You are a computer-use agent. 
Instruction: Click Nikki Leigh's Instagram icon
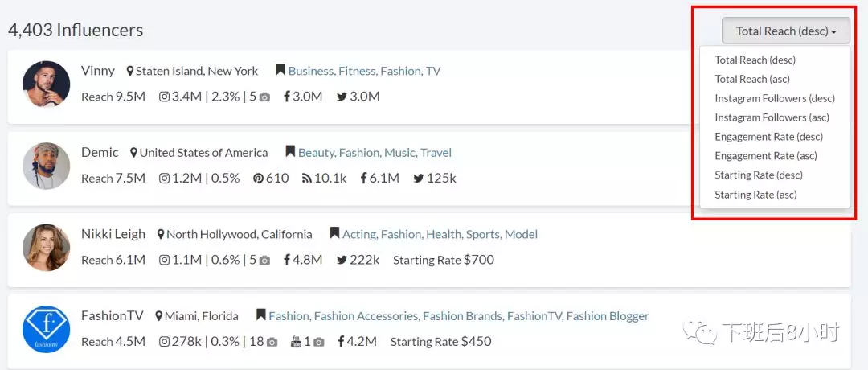(x=164, y=260)
